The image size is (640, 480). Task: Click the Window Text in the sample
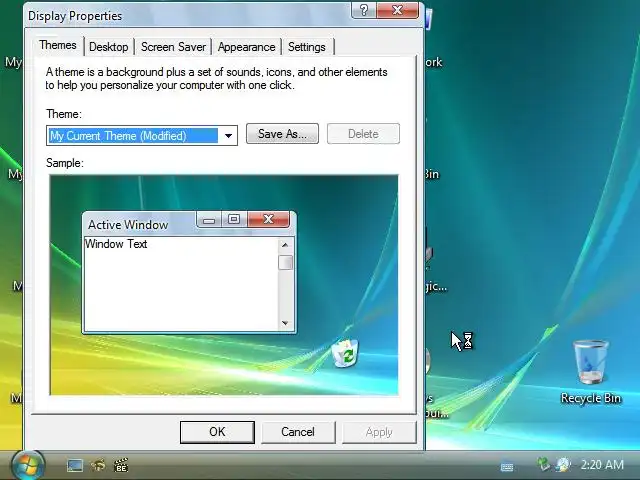(x=116, y=244)
